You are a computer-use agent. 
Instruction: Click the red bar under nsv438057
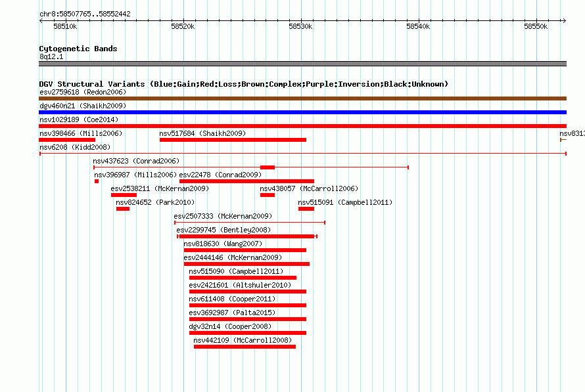268,195
